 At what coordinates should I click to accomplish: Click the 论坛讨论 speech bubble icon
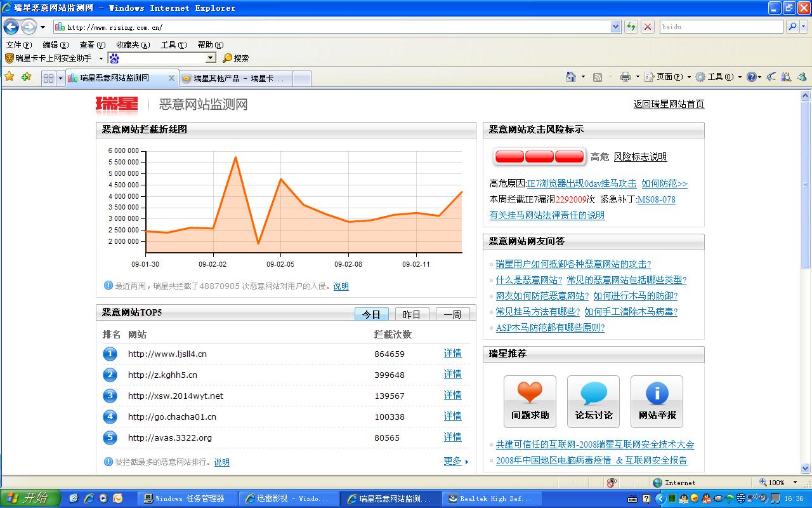point(593,401)
